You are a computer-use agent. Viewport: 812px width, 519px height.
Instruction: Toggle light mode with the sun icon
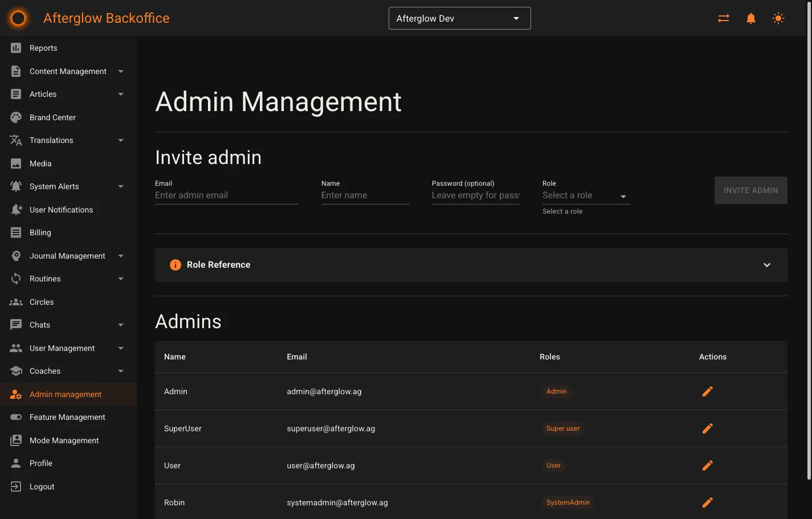[778, 18]
